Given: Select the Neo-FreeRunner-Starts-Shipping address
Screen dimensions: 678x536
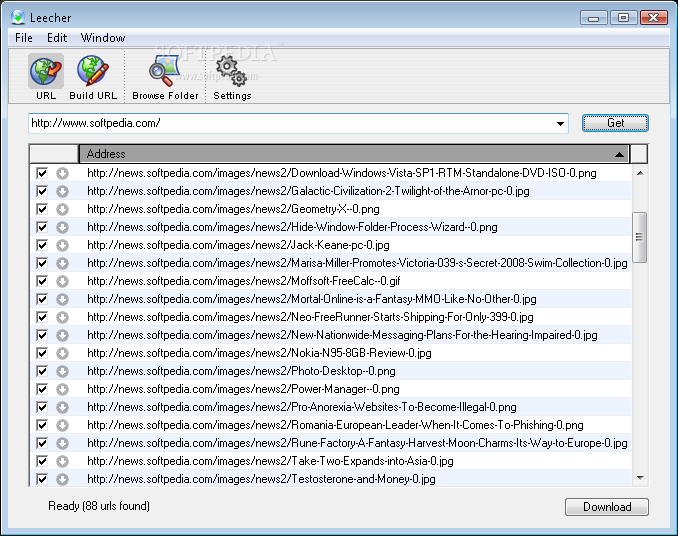Looking at the screenshot, I should (310, 317).
